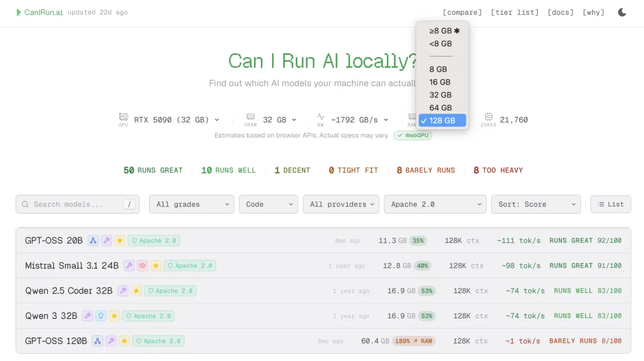Open the ~1792 GB/s bandwidth dropdown

point(360,120)
